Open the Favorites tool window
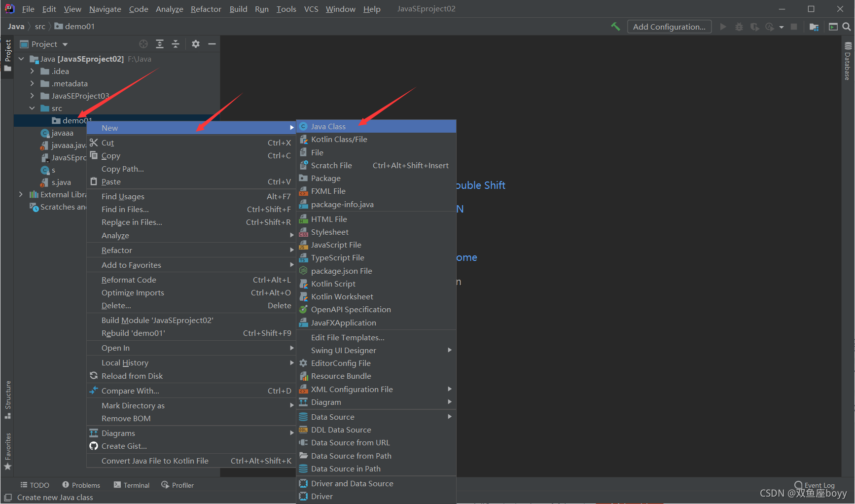 point(7,452)
